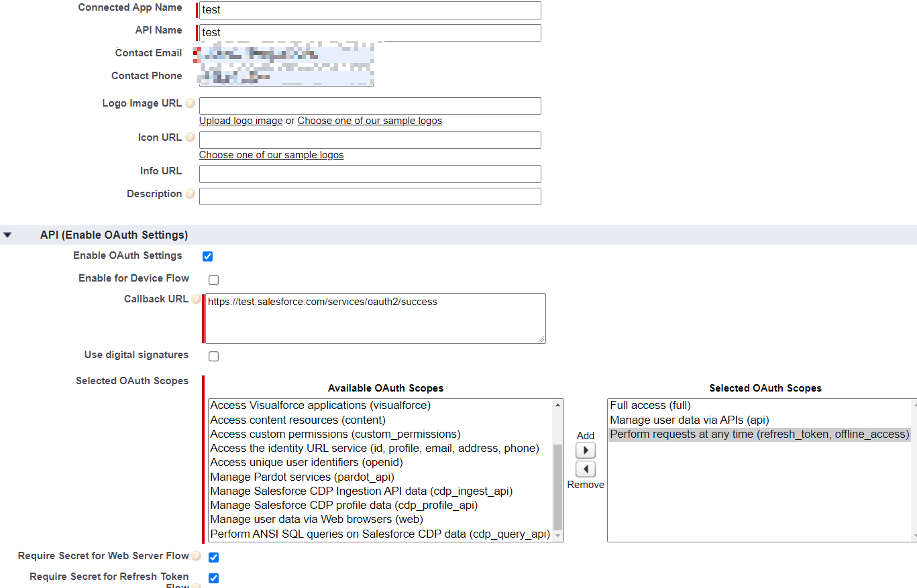Select Manage Pardot services (pardot_api) scope

point(380,477)
